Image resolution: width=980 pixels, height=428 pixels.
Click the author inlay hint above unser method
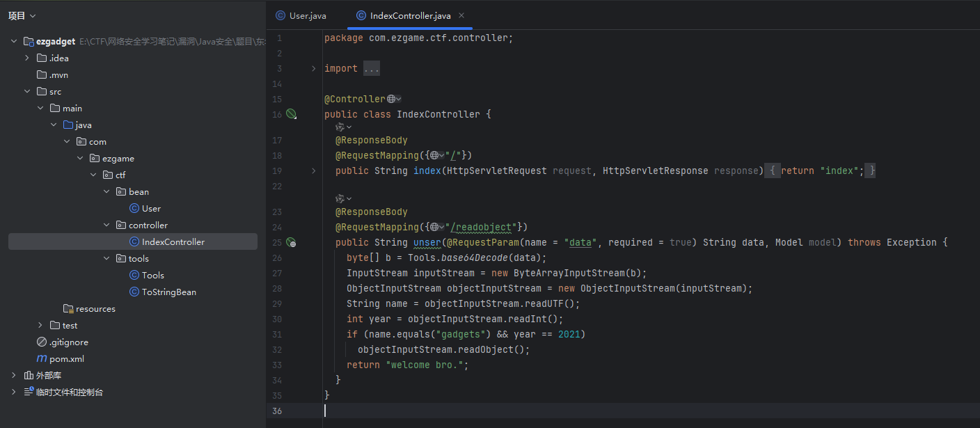343,198
